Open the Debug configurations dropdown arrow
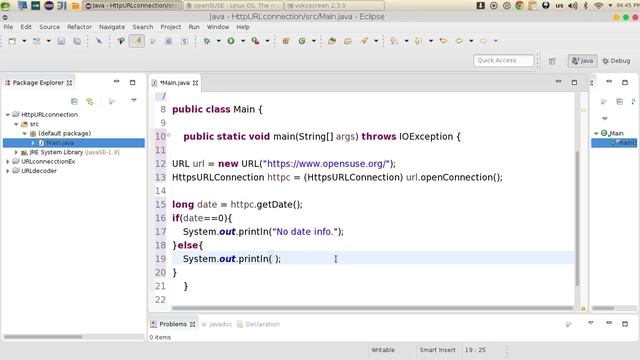 (218, 41)
